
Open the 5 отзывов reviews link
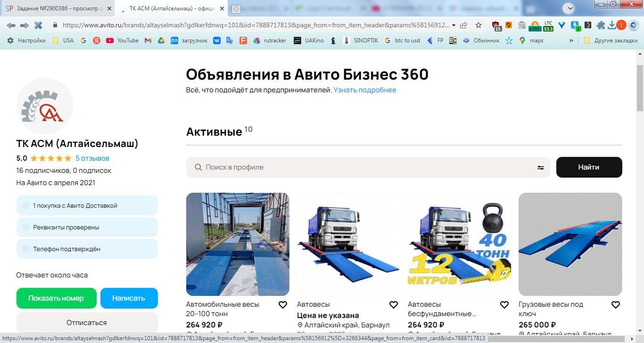[92, 158]
